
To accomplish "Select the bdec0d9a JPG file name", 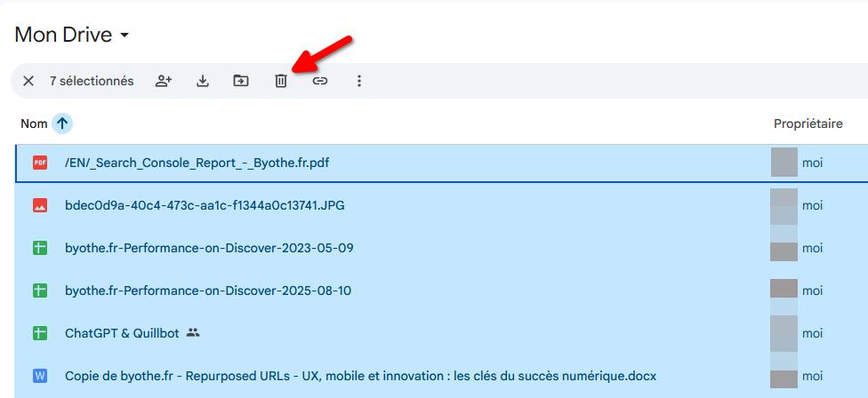I will [x=205, y=205].
